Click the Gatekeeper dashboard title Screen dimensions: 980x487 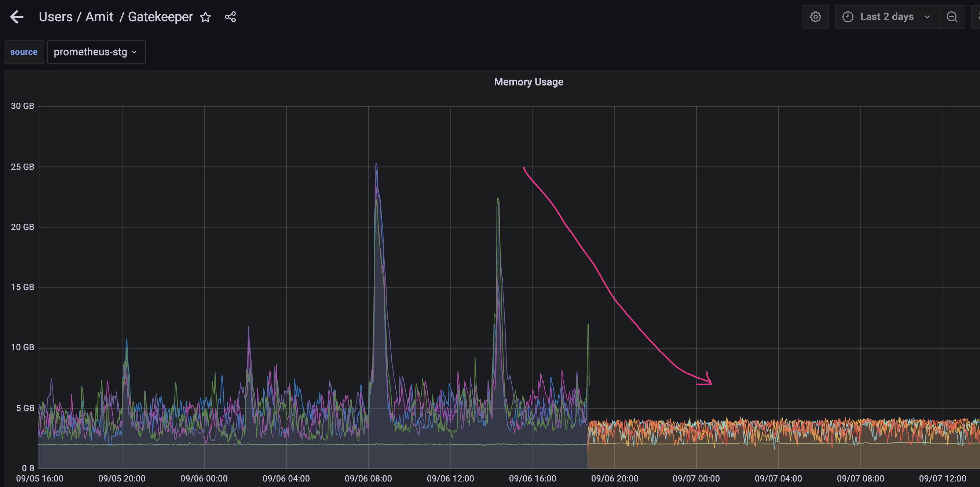[x=160, y=17]
